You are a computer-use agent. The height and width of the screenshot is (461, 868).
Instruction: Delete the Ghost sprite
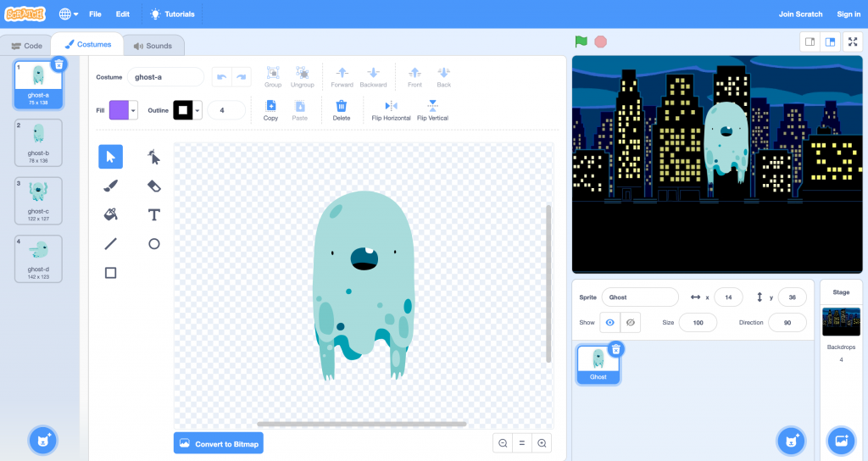pyautogui.click(x=615, y=349)
